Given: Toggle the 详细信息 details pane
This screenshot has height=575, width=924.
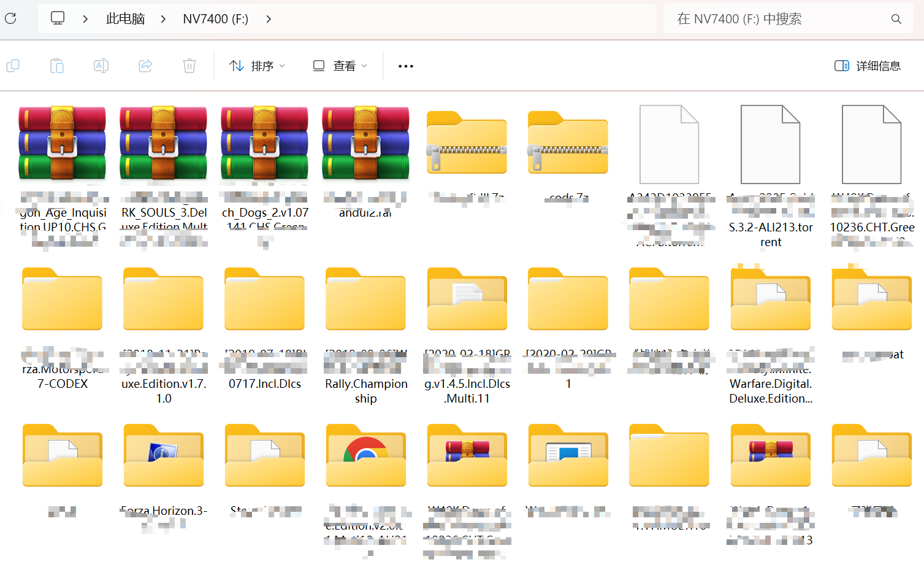Looking at the screenshot, I should click(x=867, y=66).
